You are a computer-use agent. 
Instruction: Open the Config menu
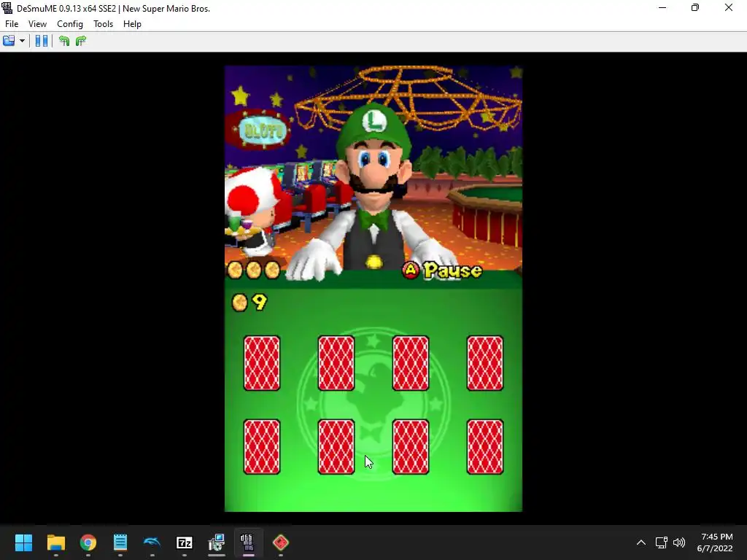pos(69,24)
